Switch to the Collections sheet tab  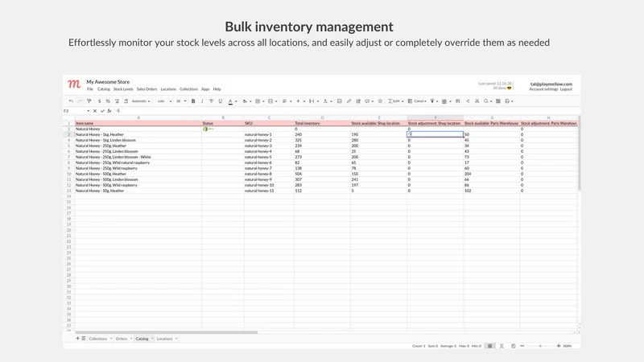tap(97, 339)
